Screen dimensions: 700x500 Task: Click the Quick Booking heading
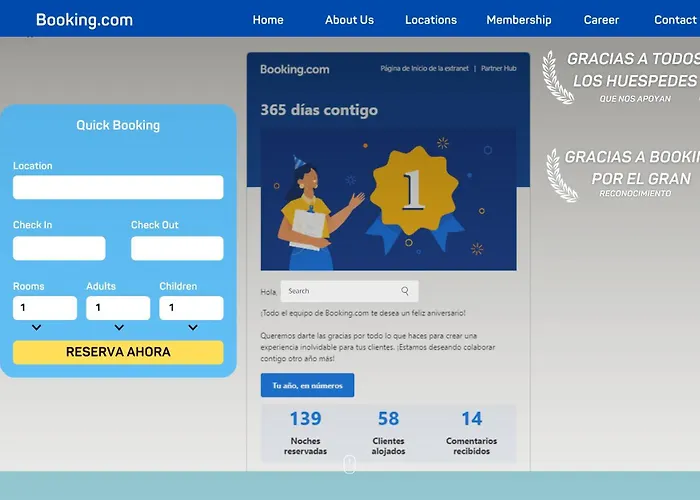tap(118, 125)
